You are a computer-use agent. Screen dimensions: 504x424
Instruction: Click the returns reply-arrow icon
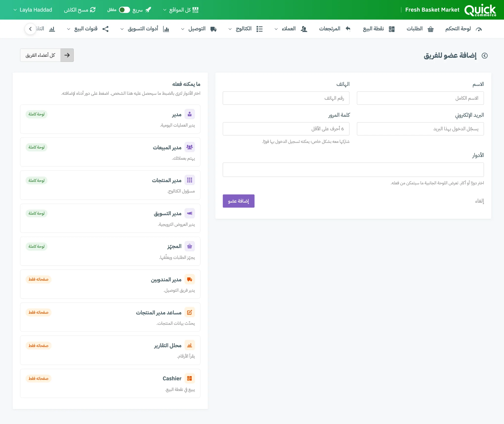[348, 29]
